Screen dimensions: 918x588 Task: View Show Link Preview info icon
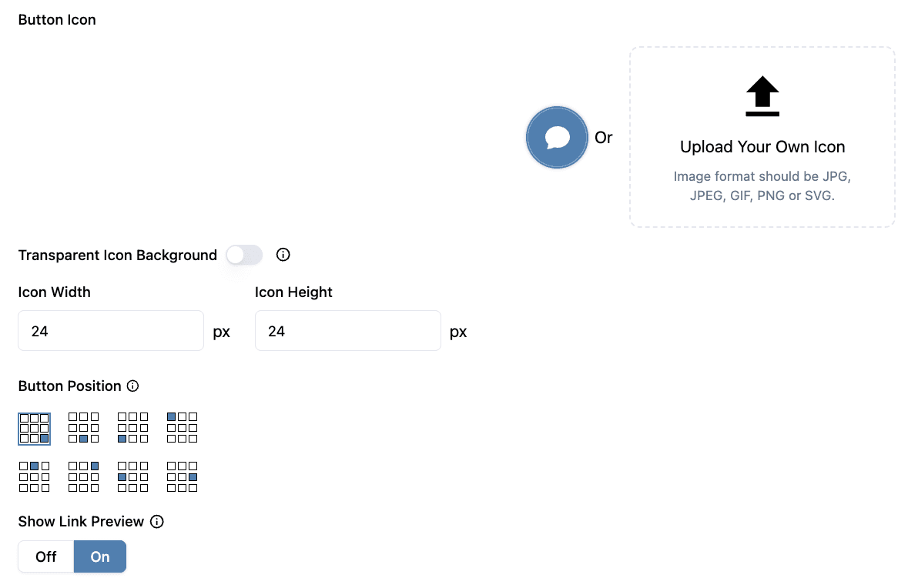(x=157, y=521)
